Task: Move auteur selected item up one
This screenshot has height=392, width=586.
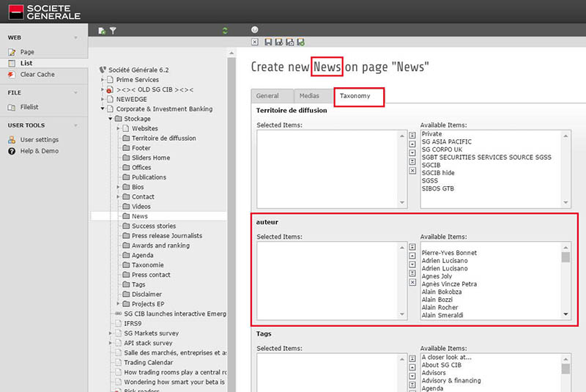Action: [412, 256]
